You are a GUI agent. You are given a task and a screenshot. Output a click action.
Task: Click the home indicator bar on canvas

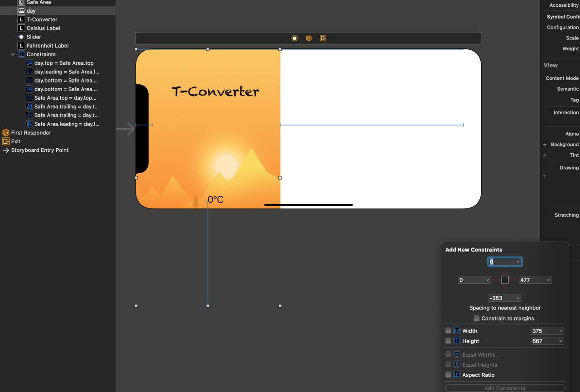[x=309, y=205]
